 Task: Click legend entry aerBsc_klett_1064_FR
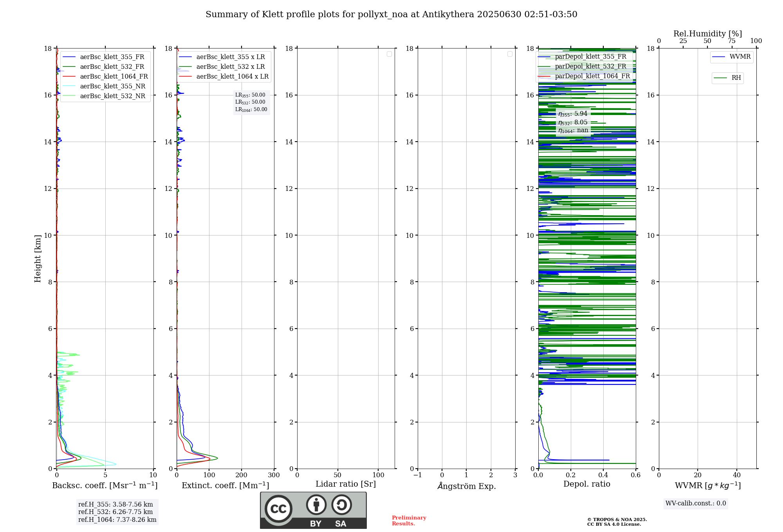click(x=106, y=76)
